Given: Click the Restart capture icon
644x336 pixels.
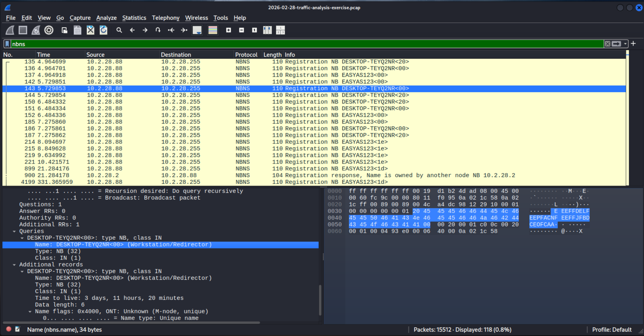Looking at the screenshot, I should click(x=36, y=30).
